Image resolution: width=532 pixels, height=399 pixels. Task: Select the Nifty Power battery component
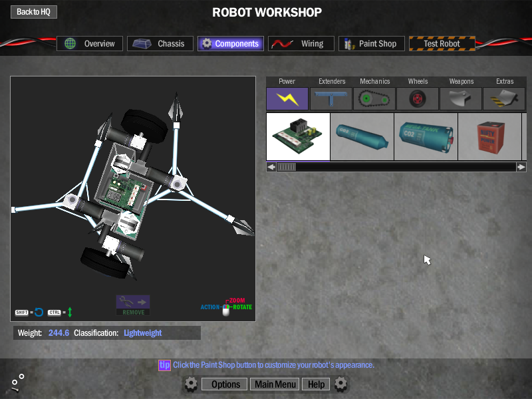point(489,137)
